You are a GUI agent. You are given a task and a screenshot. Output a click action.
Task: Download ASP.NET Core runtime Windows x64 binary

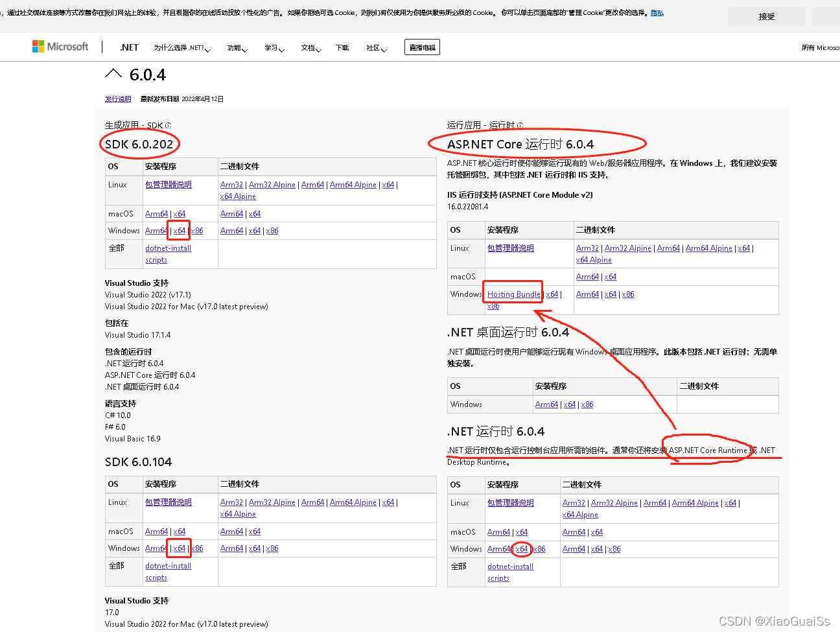point(611,294)
